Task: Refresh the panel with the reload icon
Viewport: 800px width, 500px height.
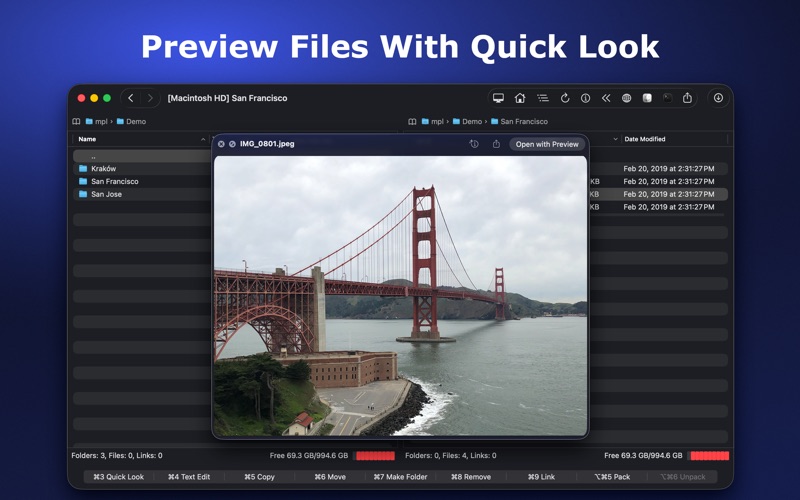Action: tap(565, 98)
